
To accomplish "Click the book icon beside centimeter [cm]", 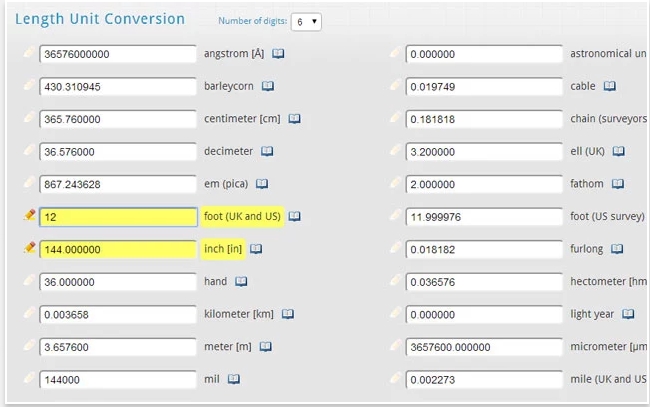I will click(294, 119).
